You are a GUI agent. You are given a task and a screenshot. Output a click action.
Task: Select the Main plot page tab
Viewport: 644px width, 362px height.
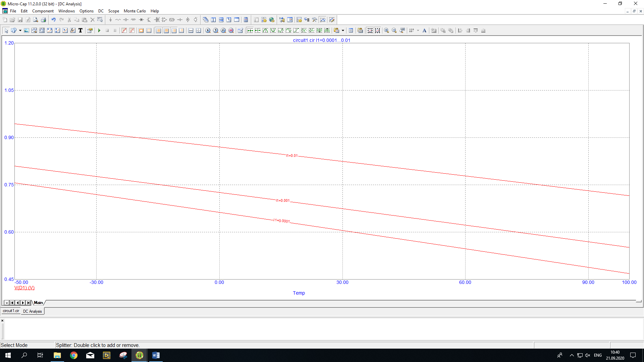39,303
